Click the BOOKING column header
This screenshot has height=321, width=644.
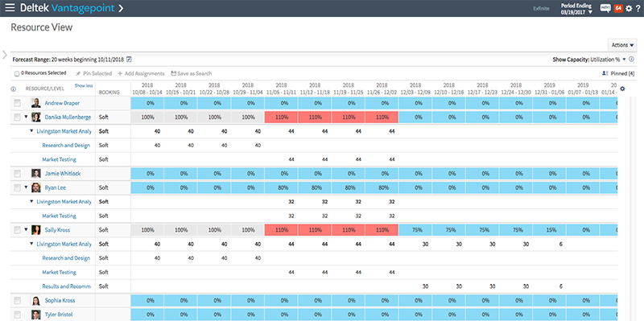pos(109,93)
